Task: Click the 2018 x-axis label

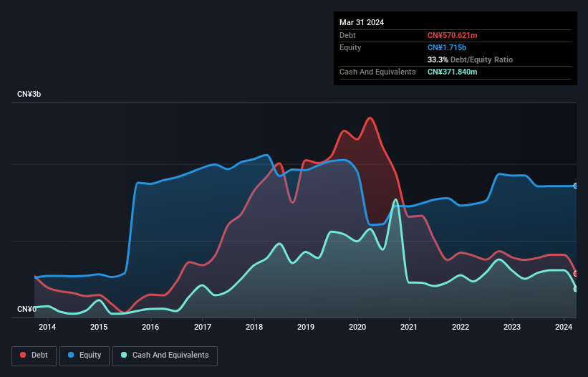Action: click(254, 327)
